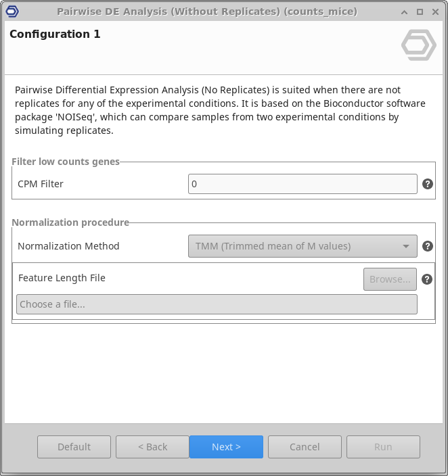Close the Pairwise DE Analysis dialog
This screenshot has width=448, height=476.
[x=434, y=11]
